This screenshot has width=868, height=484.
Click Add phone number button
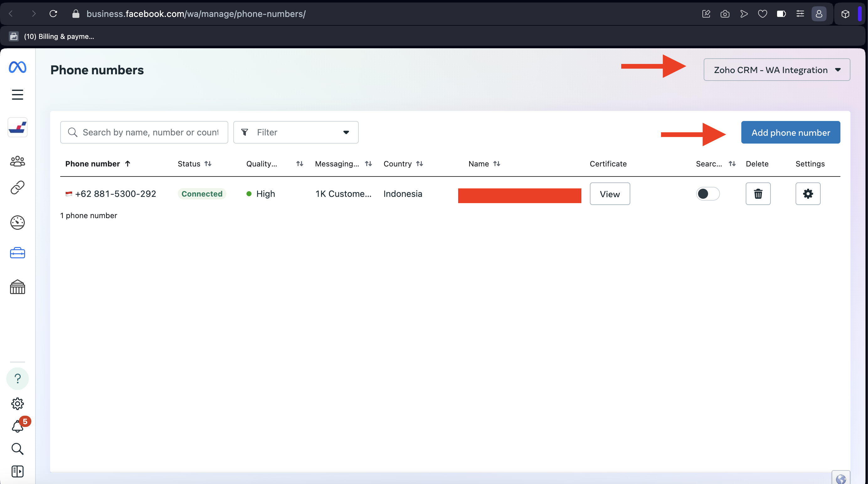(791, 132)
